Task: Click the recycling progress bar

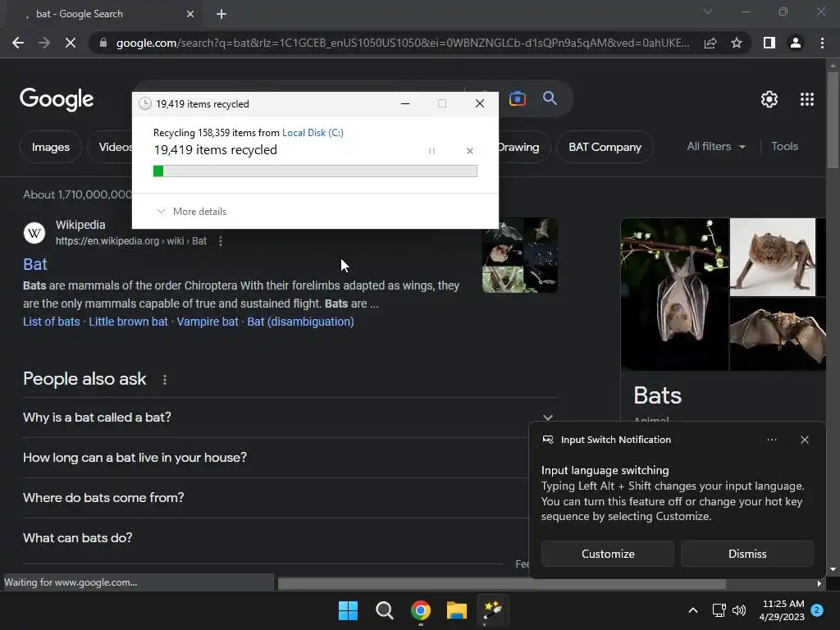Action: [315, 171]
